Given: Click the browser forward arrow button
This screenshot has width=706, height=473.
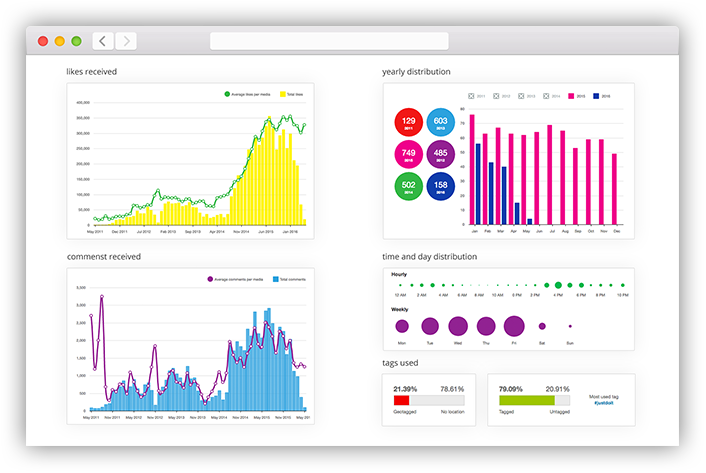Looking at the screenshot, I should pos(126,41).
